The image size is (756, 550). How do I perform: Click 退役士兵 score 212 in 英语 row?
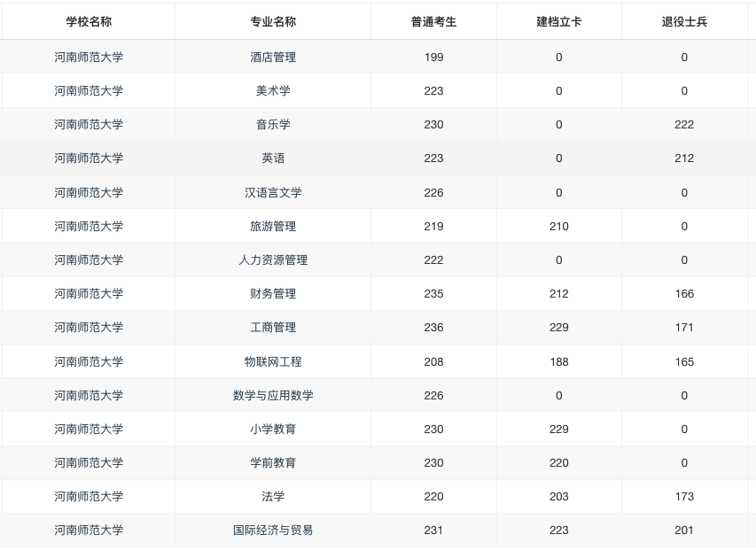tap(684, 159)
